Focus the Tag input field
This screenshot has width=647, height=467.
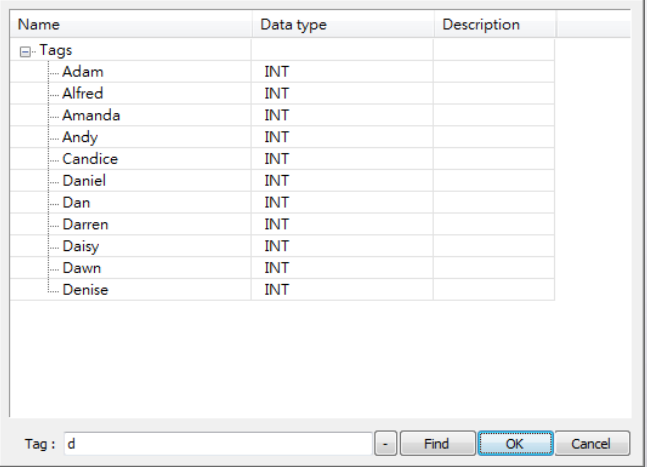(x=218, y=444)
